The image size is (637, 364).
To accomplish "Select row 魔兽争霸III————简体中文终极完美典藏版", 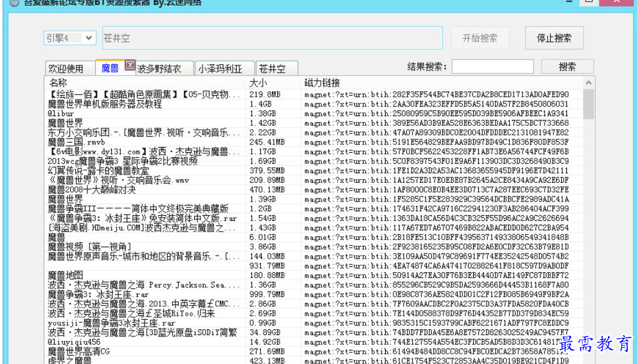I will point(313,209).
